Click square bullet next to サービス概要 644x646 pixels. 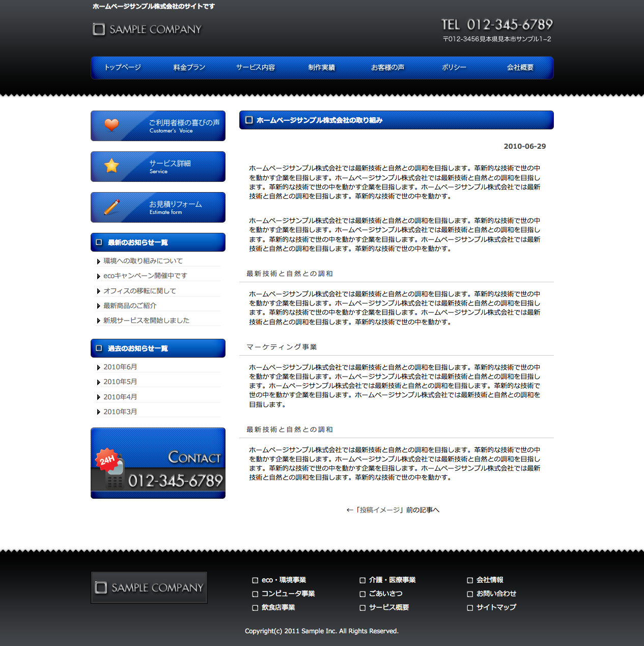[362, 608]
